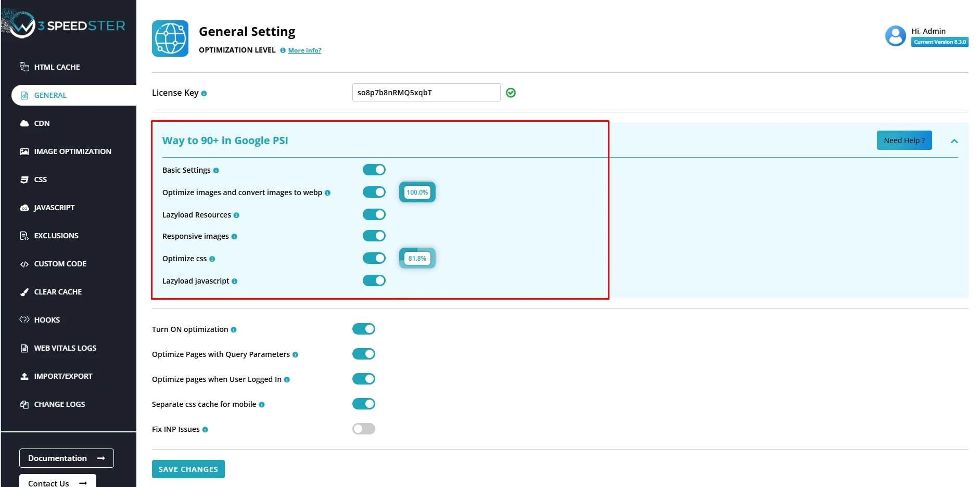
Task: Click into the License Key text field
Action: 426,93
